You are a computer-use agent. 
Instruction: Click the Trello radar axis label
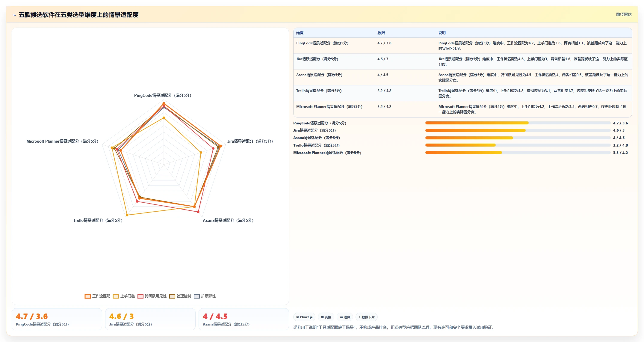tap(98, 220)
